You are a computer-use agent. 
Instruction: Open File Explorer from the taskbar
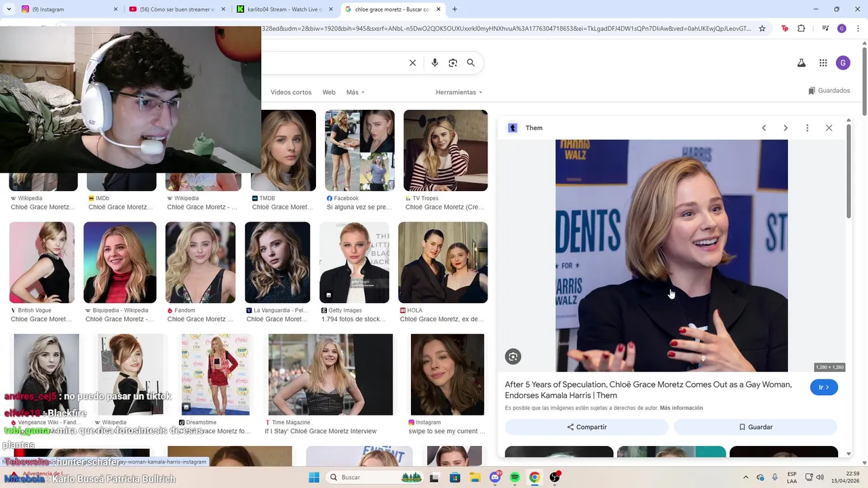pyautogui.click(x=475, y=477)
